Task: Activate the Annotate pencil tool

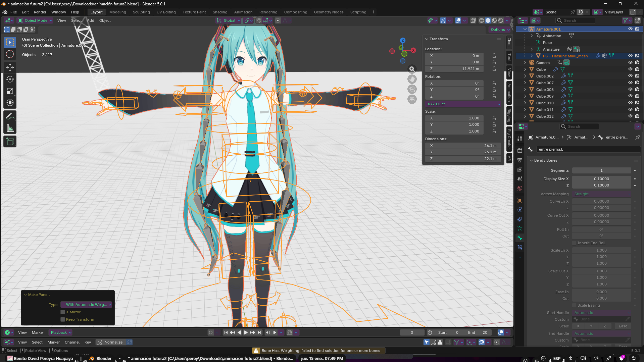Action: coord(10,116)
